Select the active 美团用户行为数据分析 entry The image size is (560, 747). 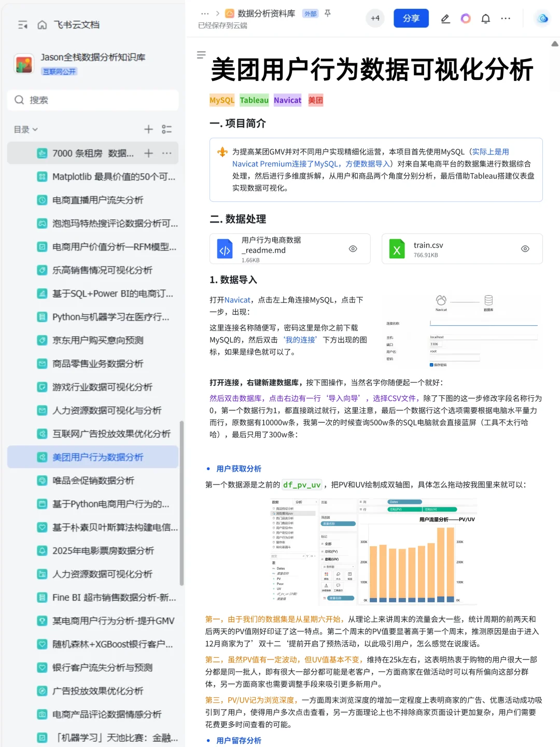click(93, 457)
